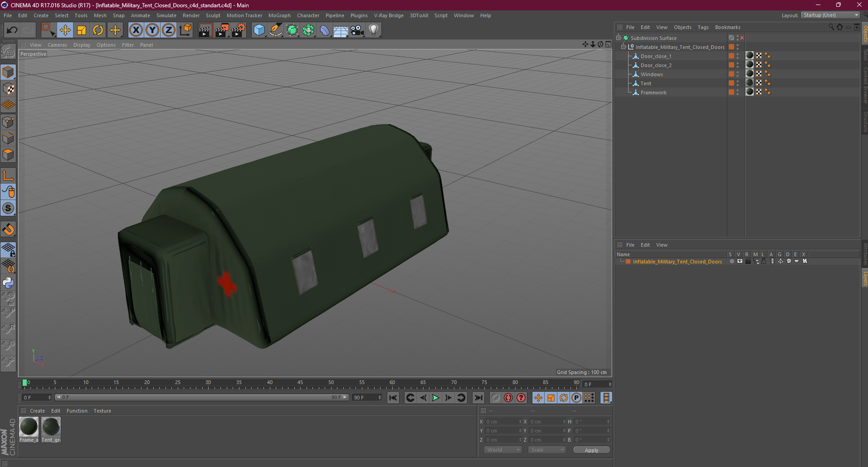
Task: Open Object Manager Tags menu
Action: (703, 27)
